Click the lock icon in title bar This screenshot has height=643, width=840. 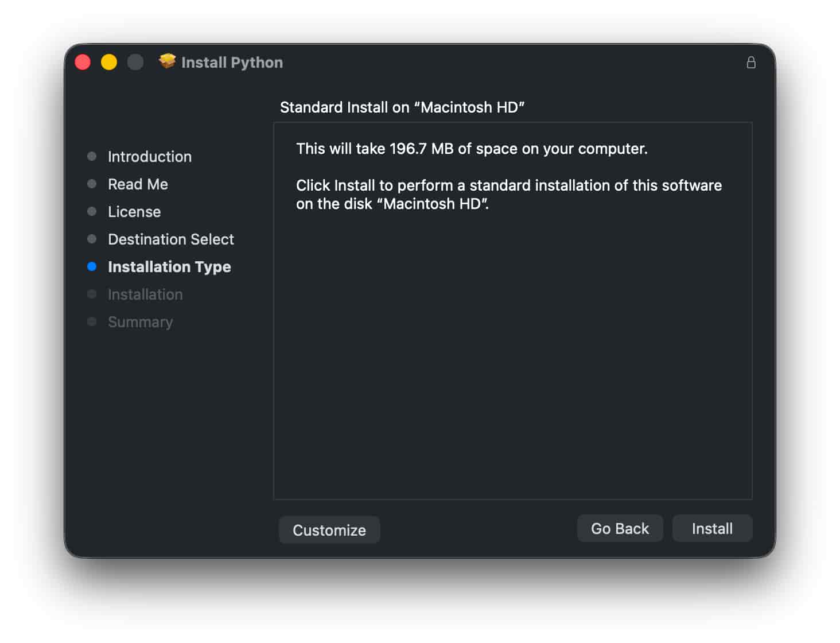click(x=750, y=63)
